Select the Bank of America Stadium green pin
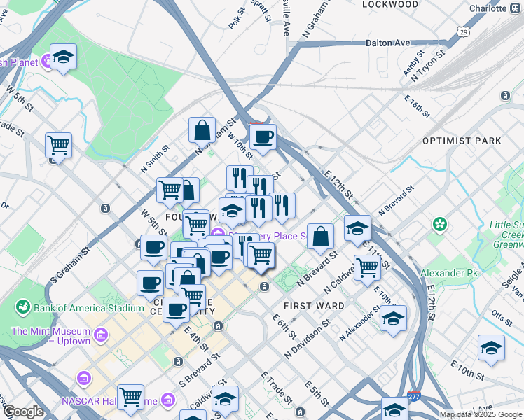 22,307
